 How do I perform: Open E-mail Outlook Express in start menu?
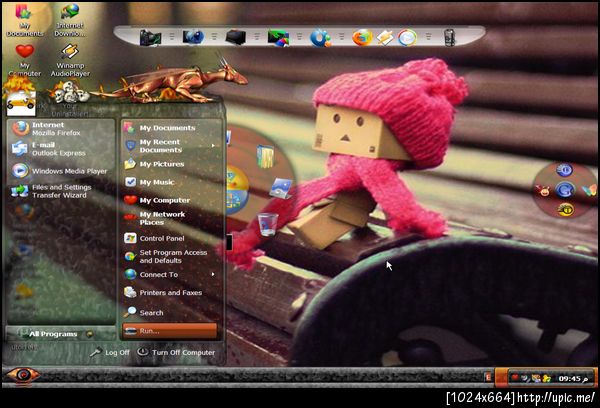(60, 149)
